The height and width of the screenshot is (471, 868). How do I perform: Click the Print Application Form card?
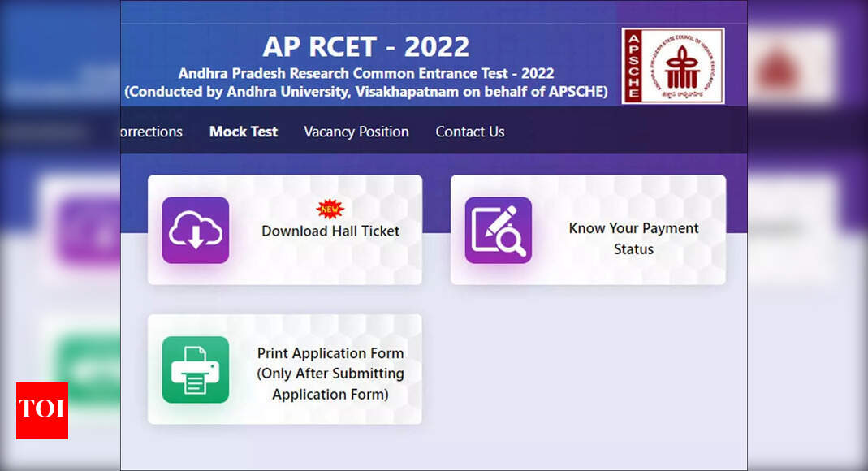[x=284, y=369]
